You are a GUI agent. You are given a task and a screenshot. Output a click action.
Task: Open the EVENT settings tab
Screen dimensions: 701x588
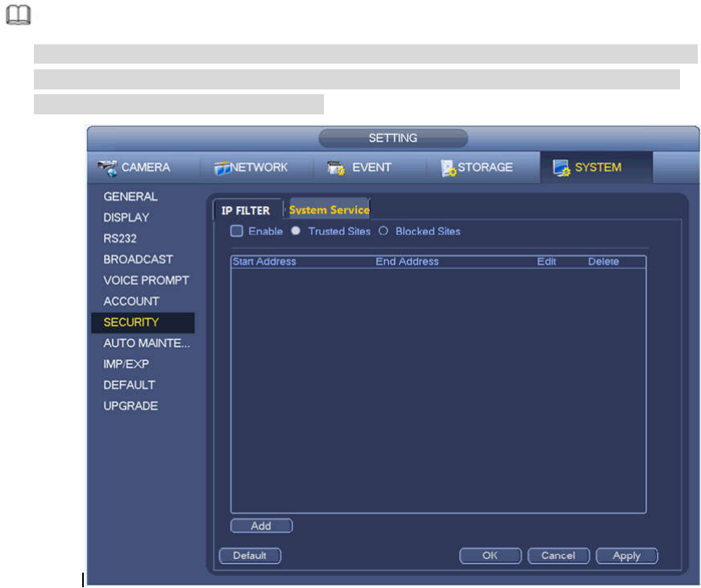pyautogui.click(x=370, y=168)
